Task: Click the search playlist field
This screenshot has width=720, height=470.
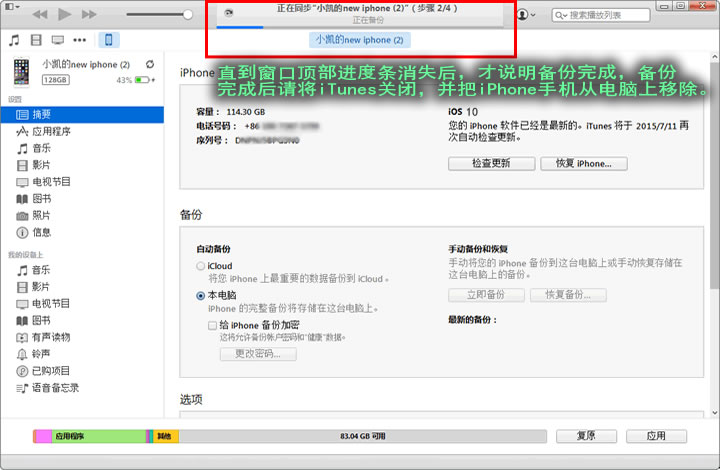Action: pyautogui.click(x=601, y=15)
